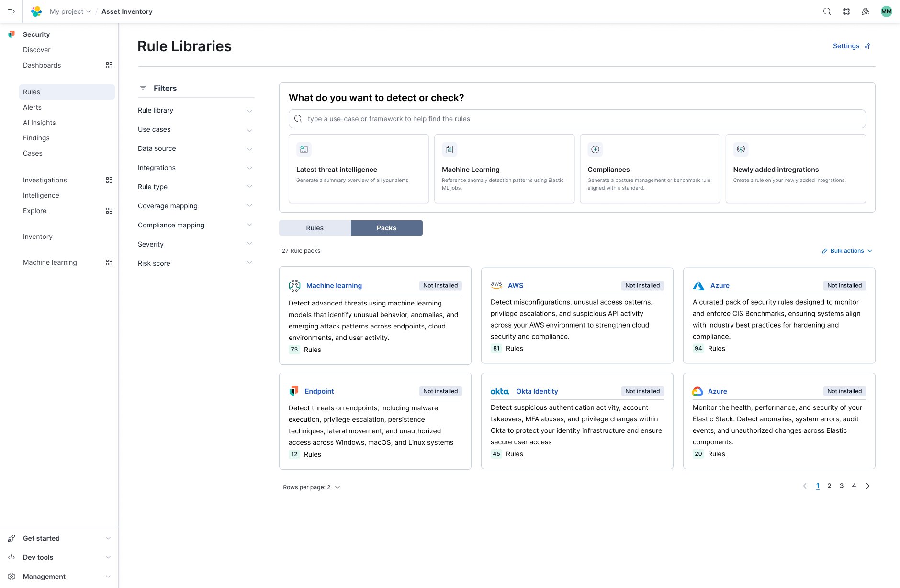The width and height of the screenshot is (900, 588).
Task: Expand the Severity filter section
Action: pos(195,244)
